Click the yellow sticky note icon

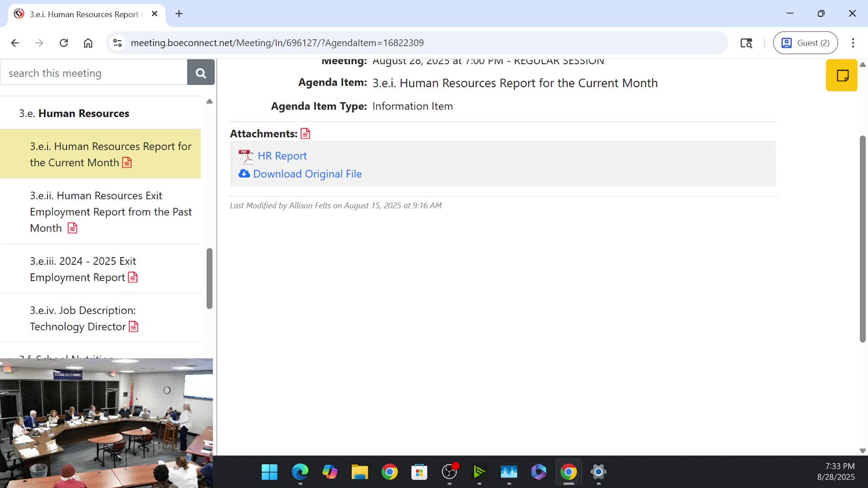tap(842, 75)
